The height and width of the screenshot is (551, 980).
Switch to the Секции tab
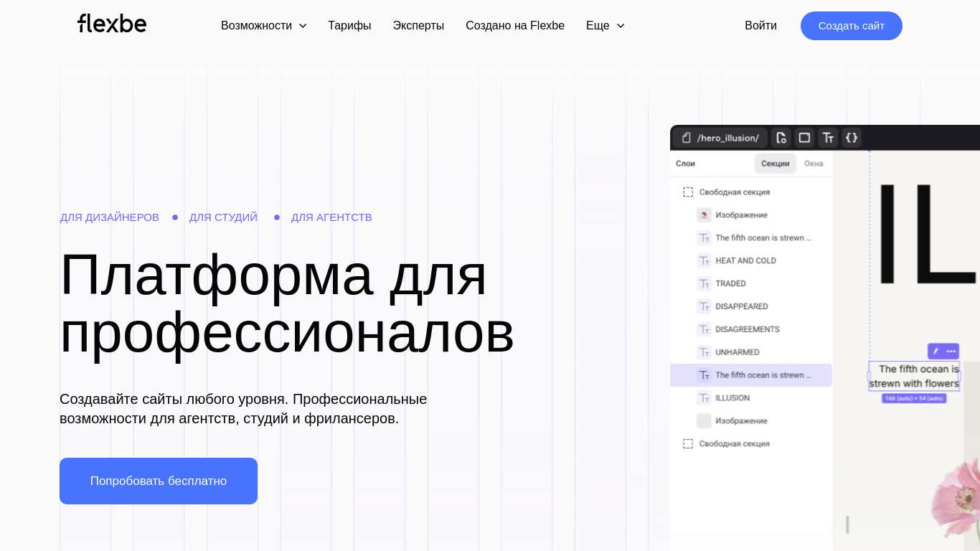point(775,164)
